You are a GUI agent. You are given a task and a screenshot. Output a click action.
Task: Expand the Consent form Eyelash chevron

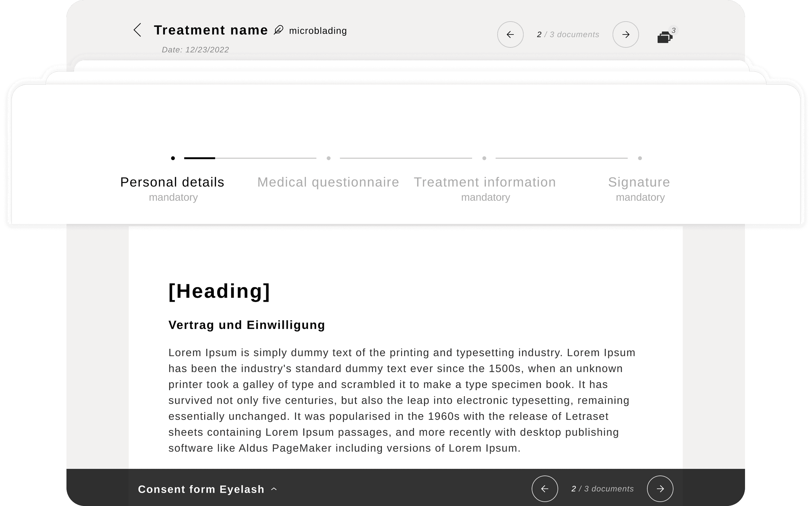coord(274,489)
